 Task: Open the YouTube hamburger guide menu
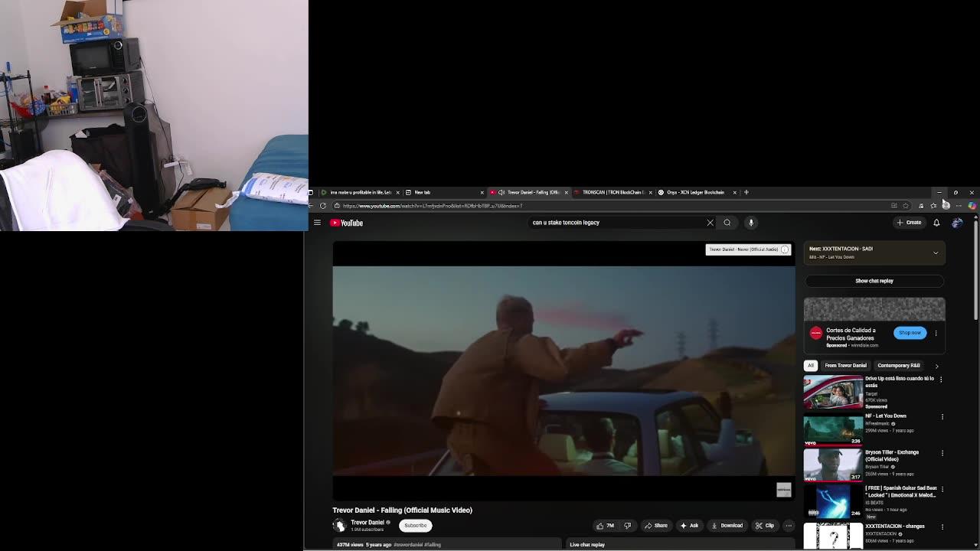(x=317, y=223)
